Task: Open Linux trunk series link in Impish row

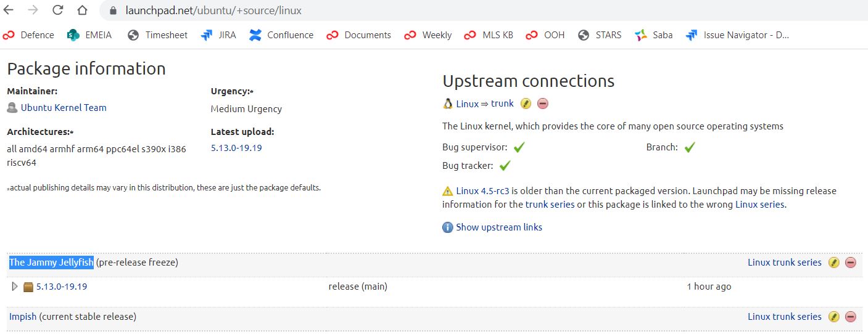Action: pyautogui.click(x=785, y=317)
